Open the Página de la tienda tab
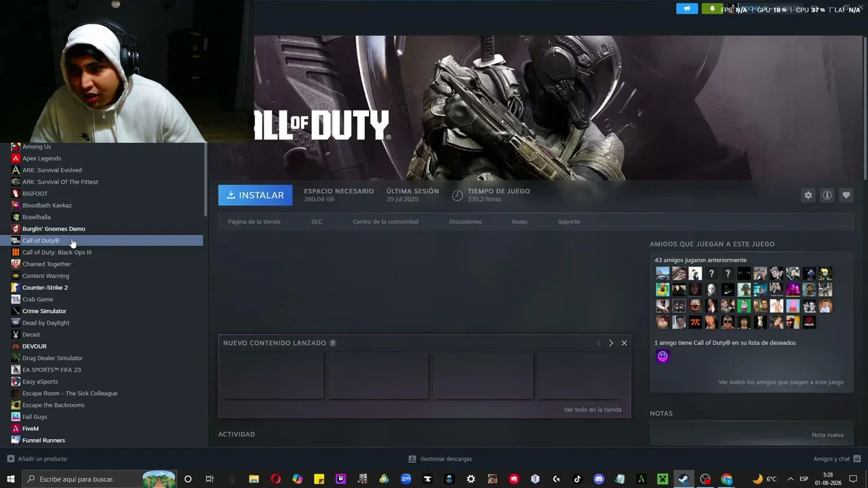 coord(254,222)
